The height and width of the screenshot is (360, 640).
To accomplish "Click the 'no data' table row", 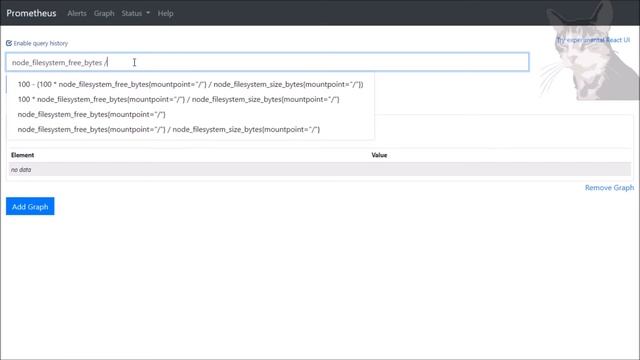I will 320,169.
